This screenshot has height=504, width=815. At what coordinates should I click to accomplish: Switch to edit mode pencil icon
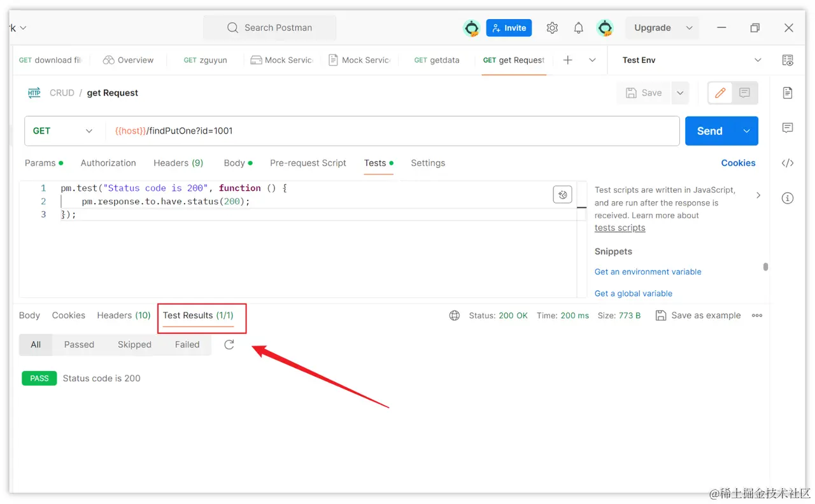tap(720, 93)
